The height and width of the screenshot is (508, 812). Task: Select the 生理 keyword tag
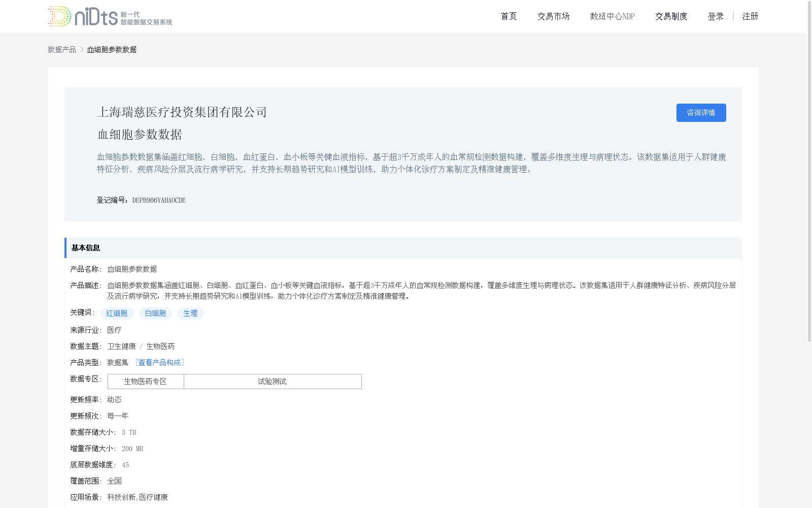pyautogui.click(x=191, y=313)
